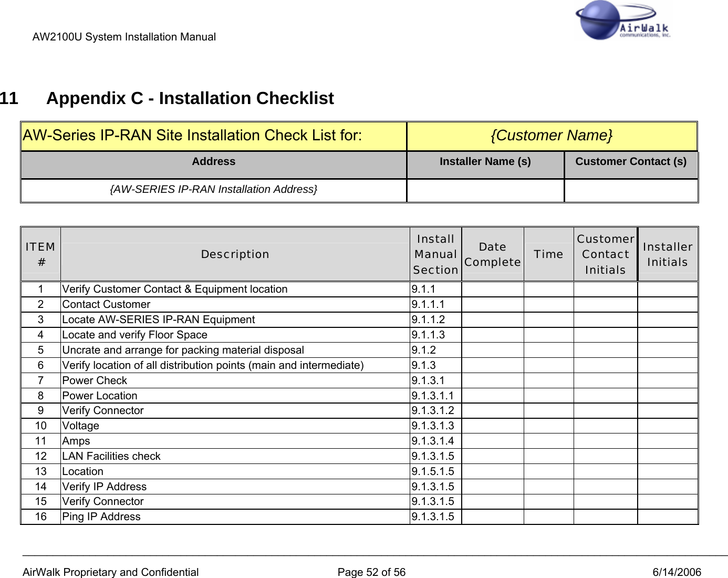
Task: Click section number '9.1.3.1.1'
Action: pos(433,396)
